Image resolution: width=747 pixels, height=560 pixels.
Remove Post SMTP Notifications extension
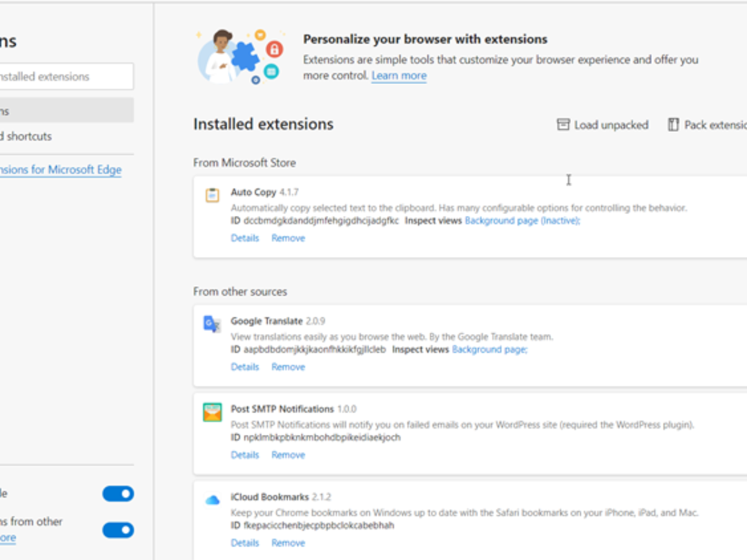coord(288,455)
